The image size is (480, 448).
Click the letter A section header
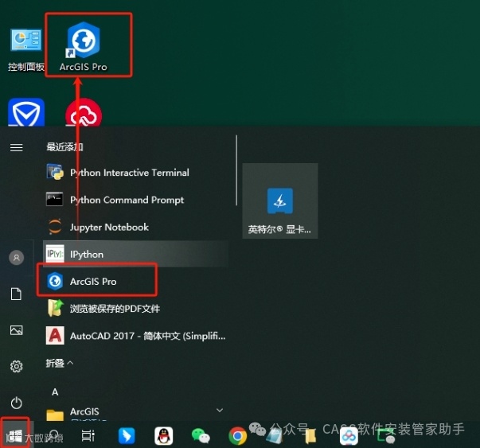point(55,392)
